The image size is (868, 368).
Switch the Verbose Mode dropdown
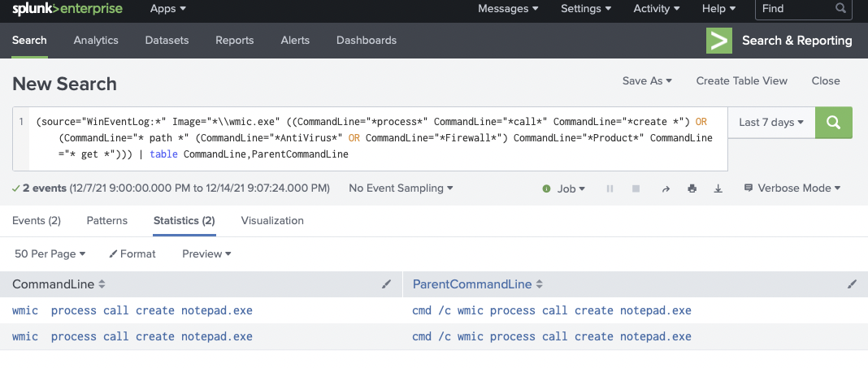coord(792,188)
